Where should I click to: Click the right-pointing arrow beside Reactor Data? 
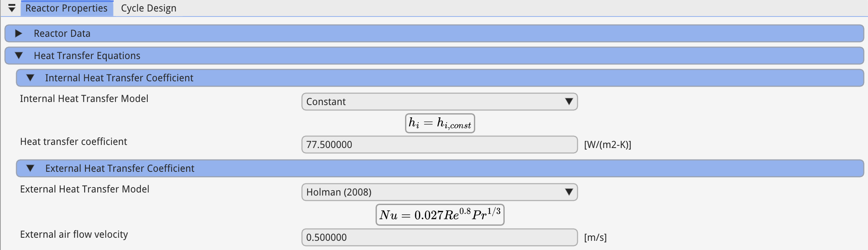(18, 33)
